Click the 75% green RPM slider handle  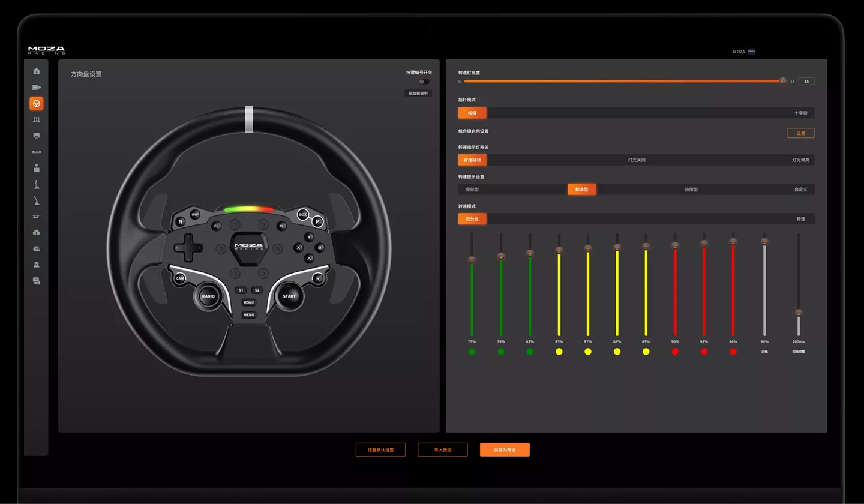click(472, 260)
